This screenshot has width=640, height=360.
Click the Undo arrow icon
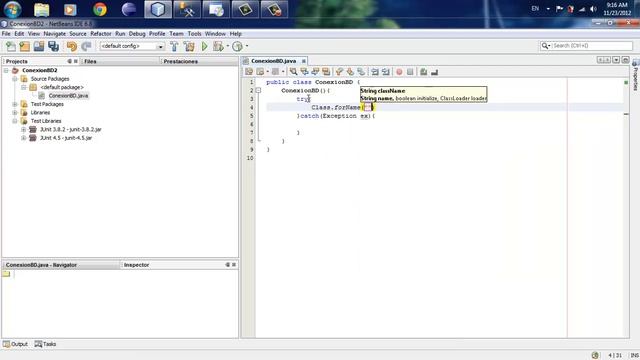[71, 46]
